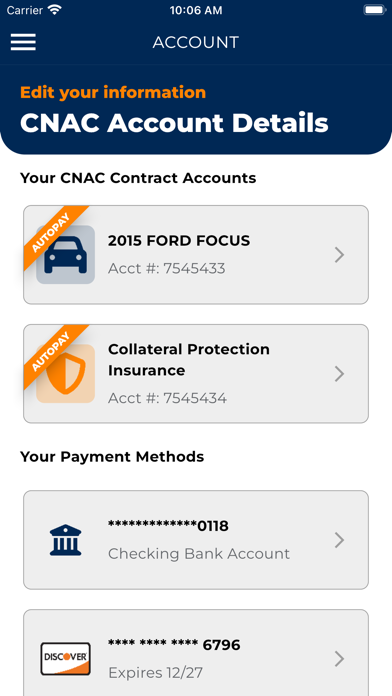Tap the ACCOUNT header title
The width and height of the screenshot is (392, 696).
(196, 42)
